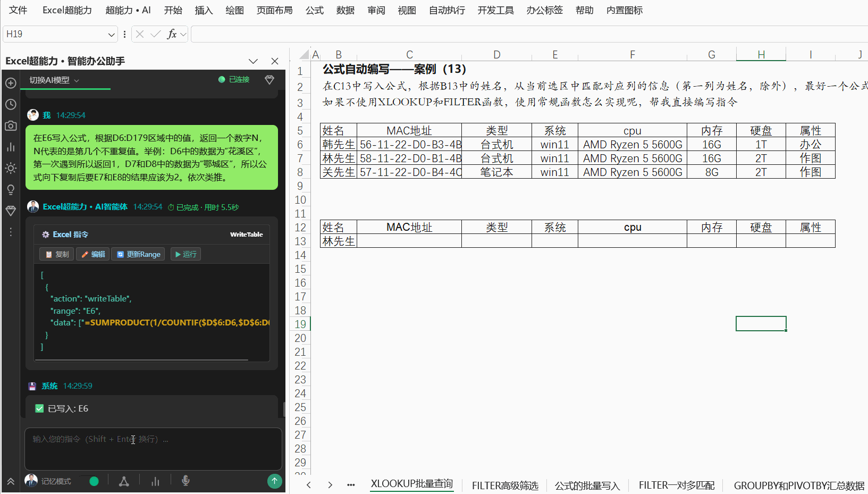Toggle the 记忆模式 switch
This screenshot has height=494, width=868.
(89, 481)
